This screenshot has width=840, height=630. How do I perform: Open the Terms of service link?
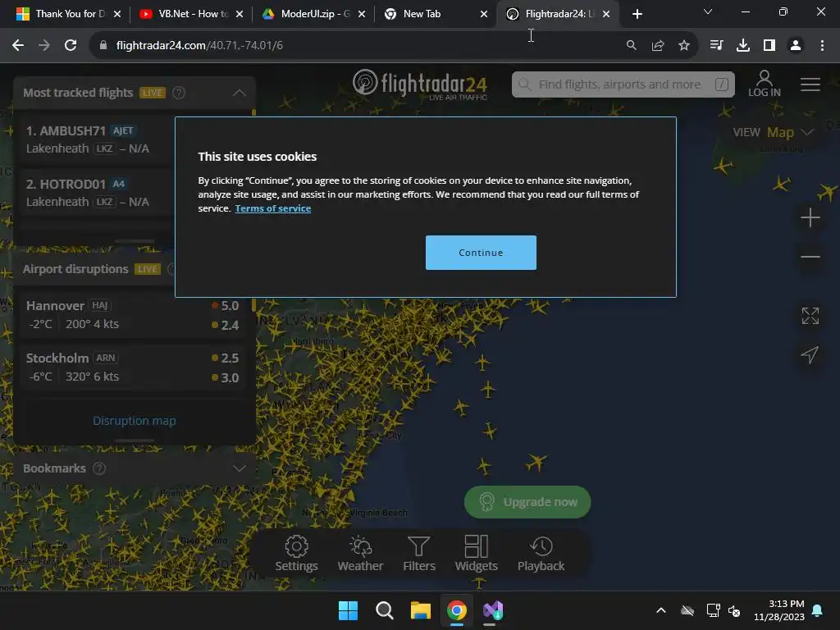(272, 208)
